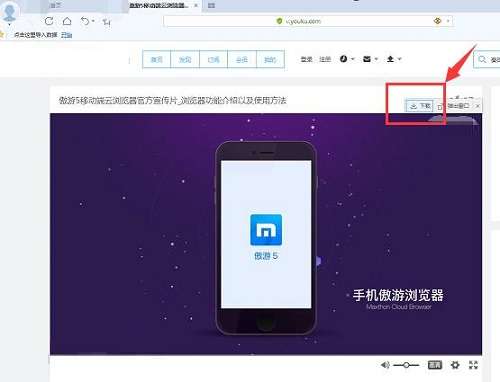500x382 pixels.
Task: Open the user avatar account menu
Action: point(9,12)
